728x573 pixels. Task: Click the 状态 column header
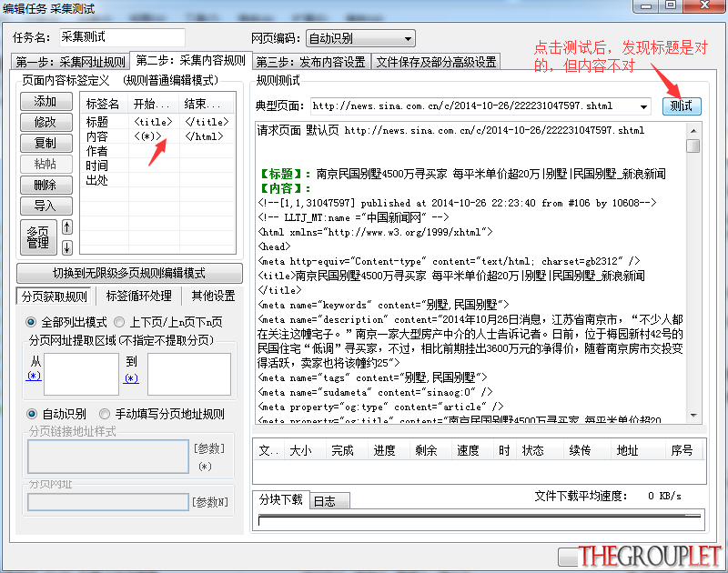coord(538,450)
